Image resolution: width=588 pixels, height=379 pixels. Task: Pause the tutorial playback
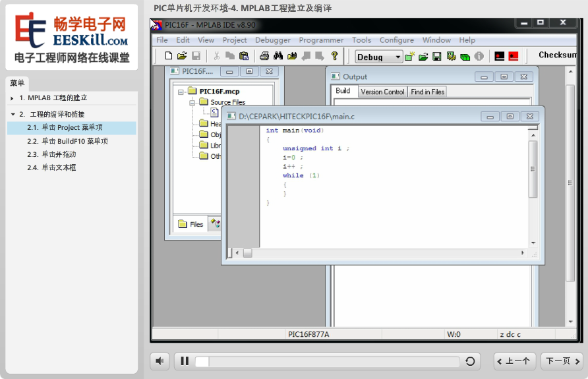click(185, 361)
